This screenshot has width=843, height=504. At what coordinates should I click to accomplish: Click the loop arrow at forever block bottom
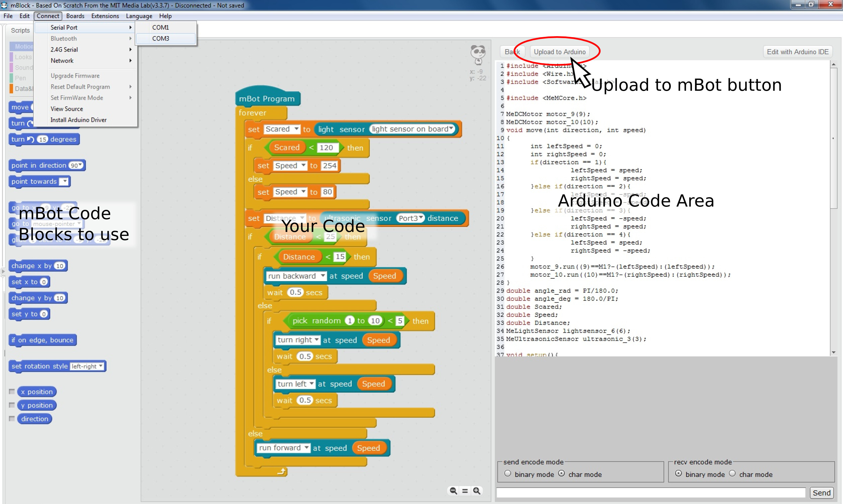pos(281,472)
